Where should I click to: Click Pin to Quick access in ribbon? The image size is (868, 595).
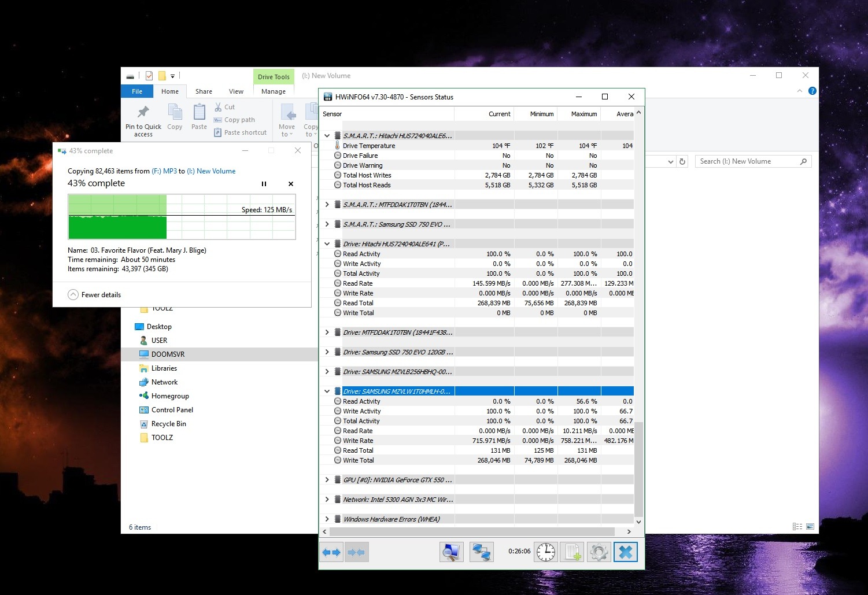tap(143, 120)
